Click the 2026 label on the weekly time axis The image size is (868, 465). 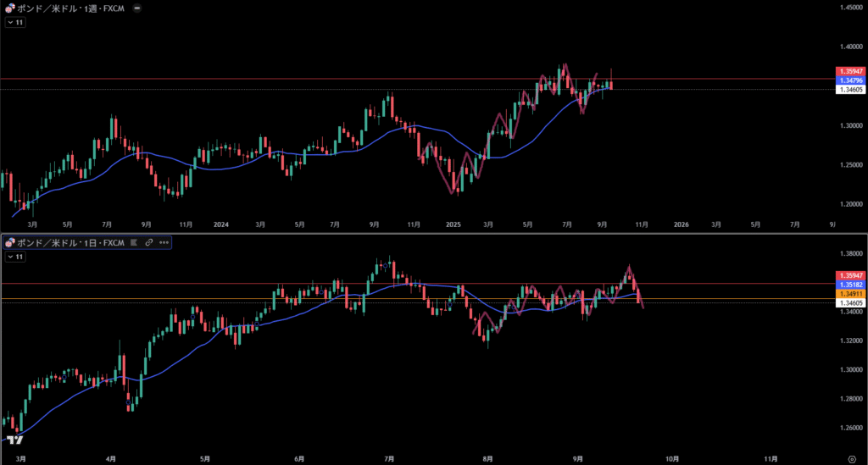coord(681,224)
